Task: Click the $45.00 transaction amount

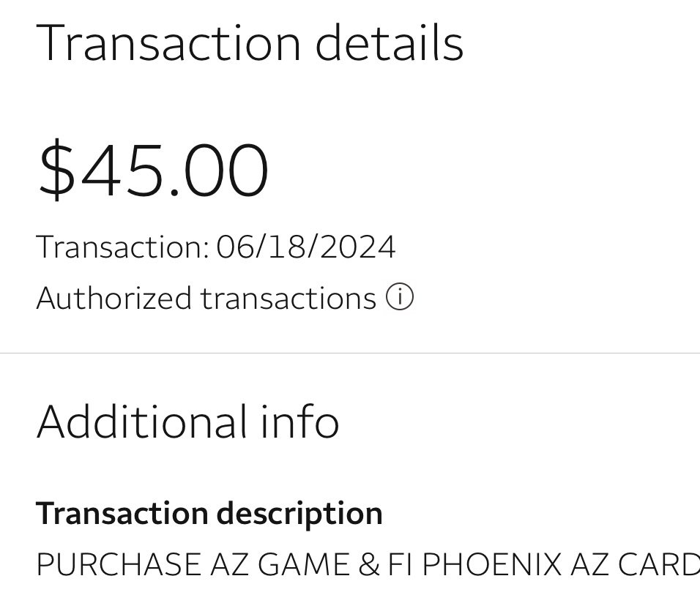Action: 153,169
